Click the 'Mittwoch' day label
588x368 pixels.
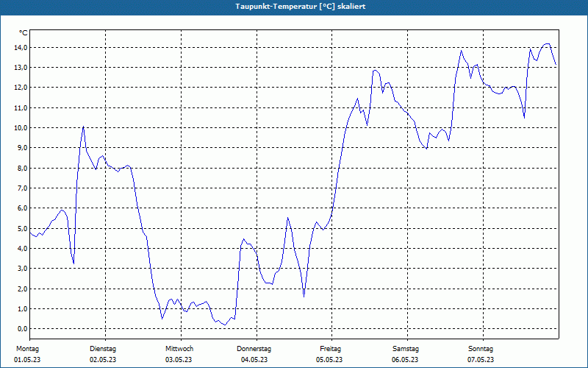coord(179,349)
